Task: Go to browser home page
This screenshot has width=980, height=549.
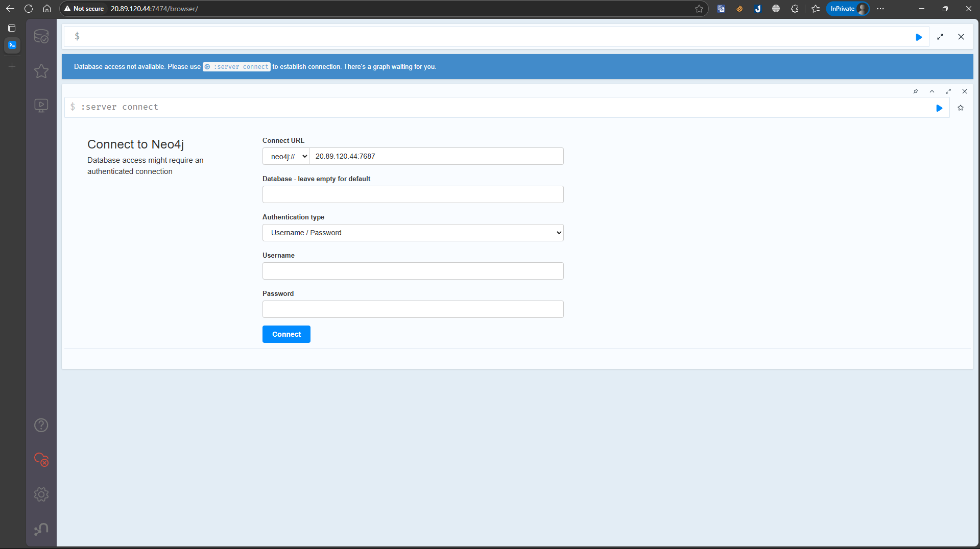Action: [47, 9]
